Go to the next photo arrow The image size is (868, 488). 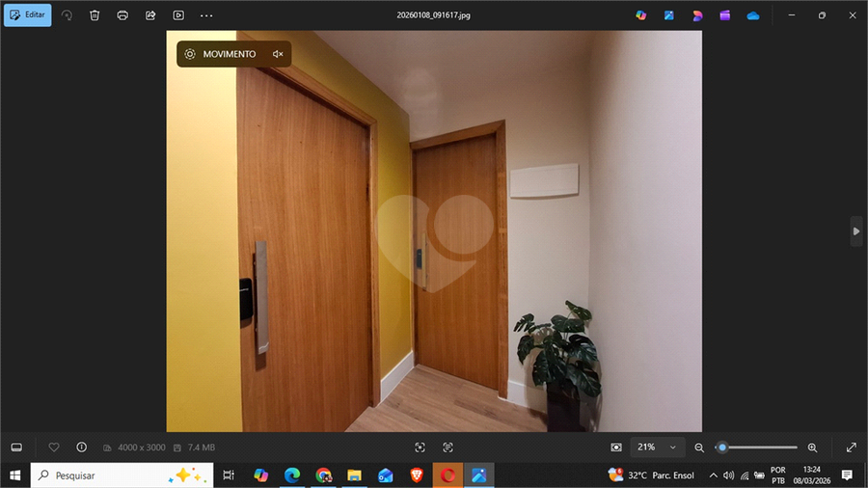click(x=855, y=230)
